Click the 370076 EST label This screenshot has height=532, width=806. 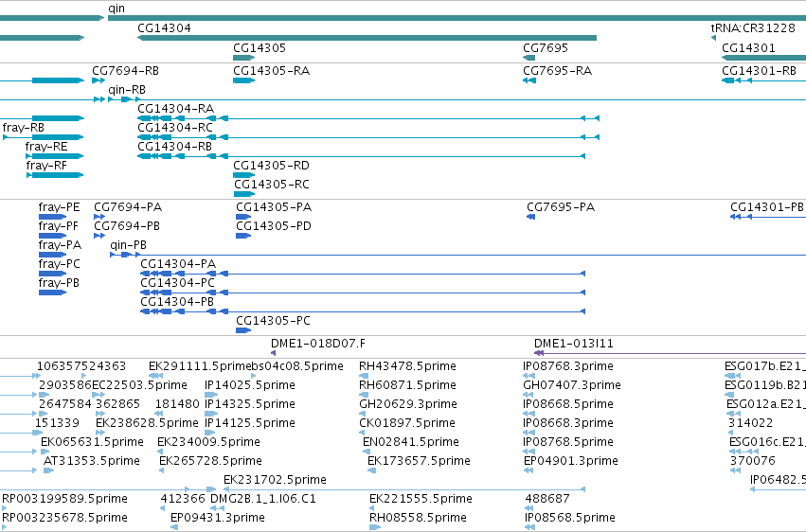753,461
